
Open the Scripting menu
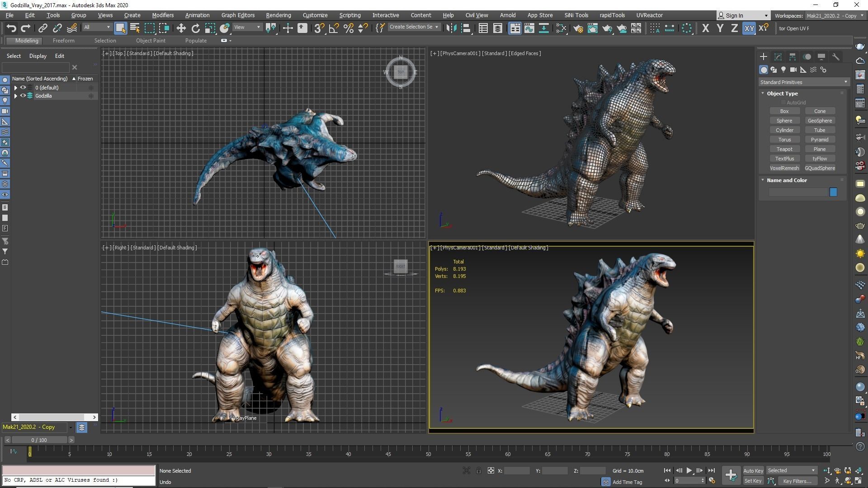point(349,15)
